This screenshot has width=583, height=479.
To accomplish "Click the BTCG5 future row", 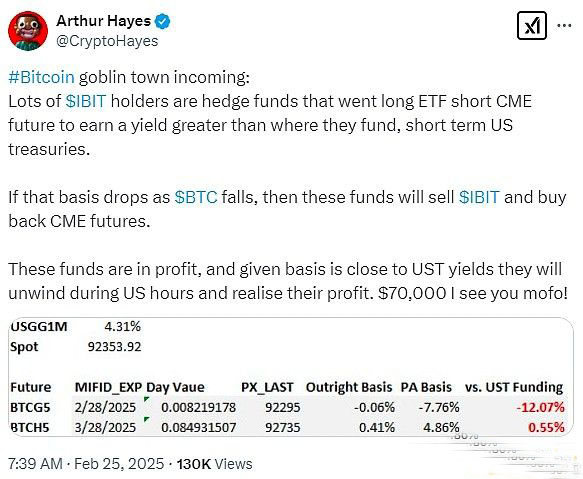I will (x=287, y=407).
